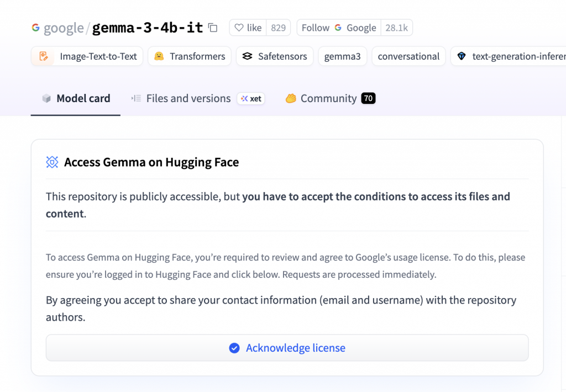This screenshot has width=566, height=392.
Task: Click the text-generation-inference diamond icon
Action: pyautogui.click(x=462, y=56)
